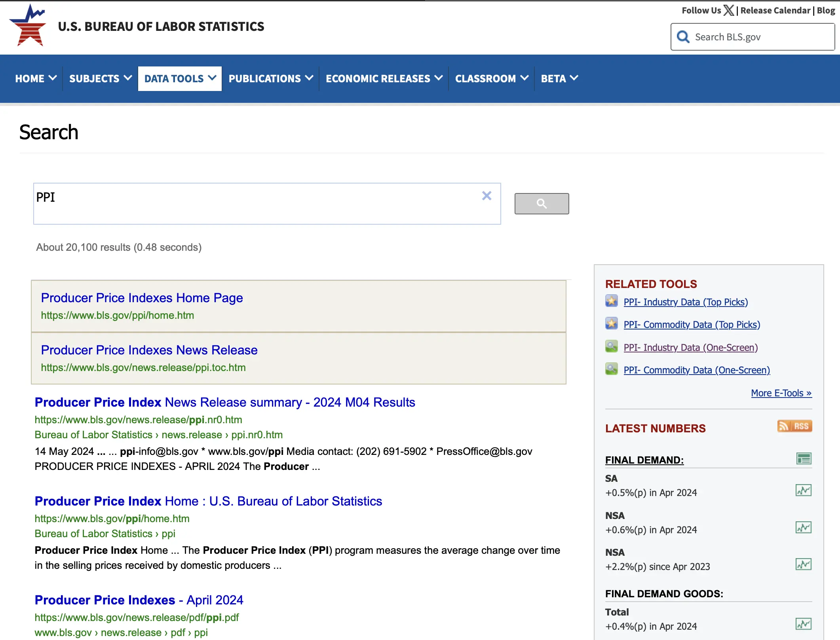Open the ppi.nr0.htm URL link
The width and height of the screenshot is (840, 640).
pos(138,420)
